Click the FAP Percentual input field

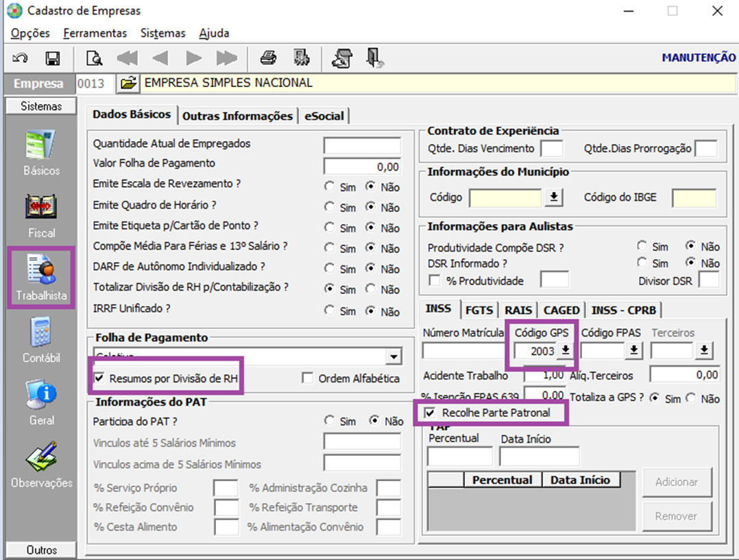pos(459,456)
